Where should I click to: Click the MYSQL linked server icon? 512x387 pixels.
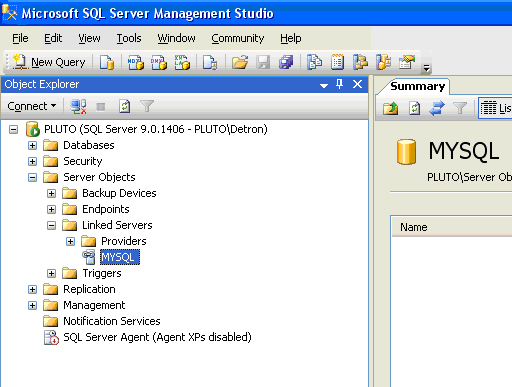(x=89, y=257)
